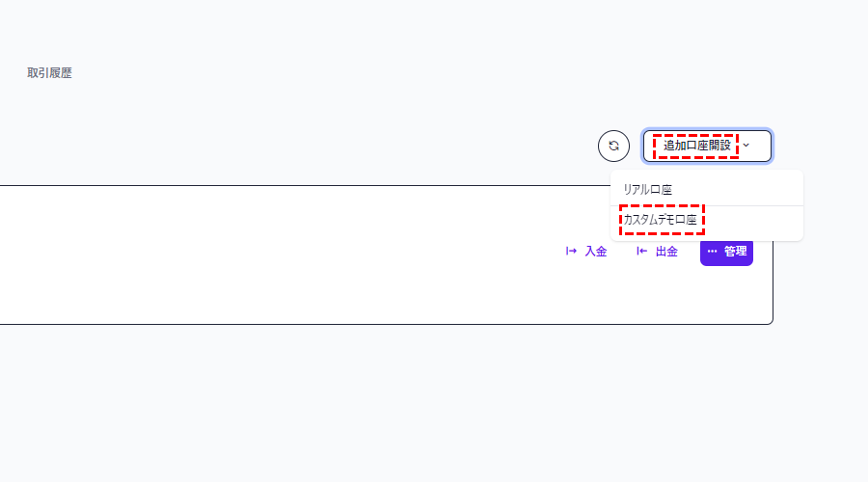Collapse the 追加口座開設 dropdown via its chevron
The width and height of the screenshot is (868, 482).
(746, 146)
